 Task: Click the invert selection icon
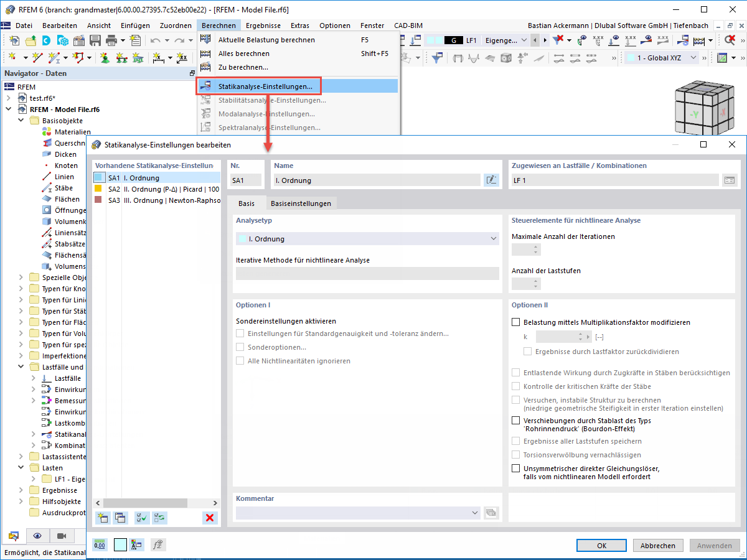click(159, 517)
